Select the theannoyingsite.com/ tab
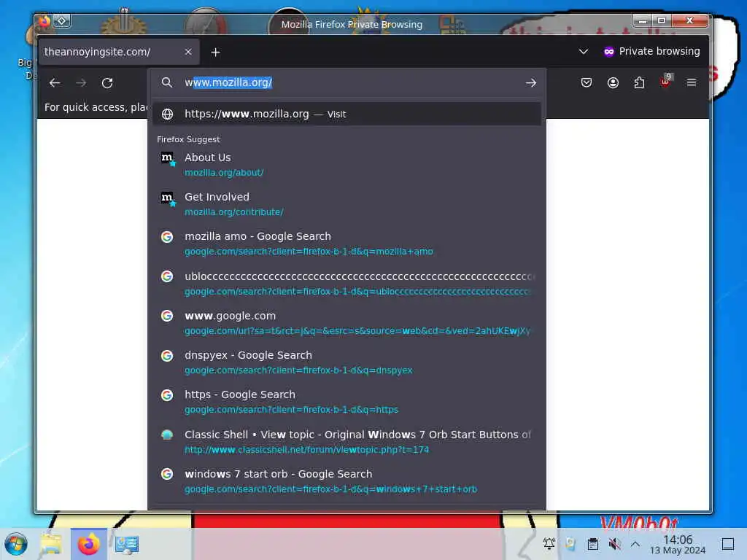 (119, 52)
